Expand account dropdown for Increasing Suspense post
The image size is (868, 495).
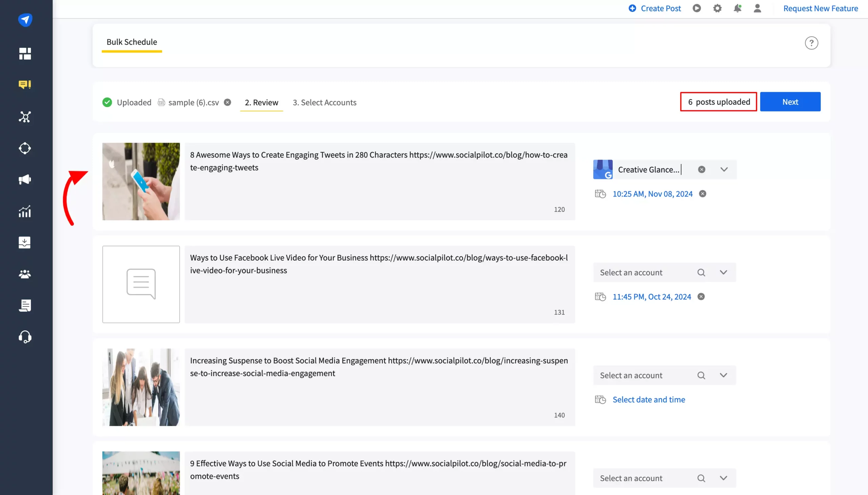click(724, 375)
